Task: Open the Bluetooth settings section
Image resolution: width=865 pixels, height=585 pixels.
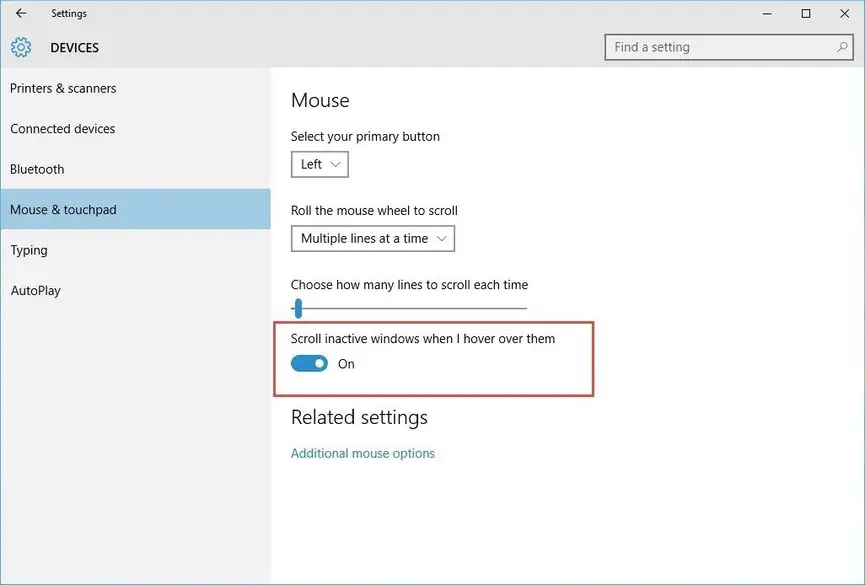Action: (x=37, y=169)
